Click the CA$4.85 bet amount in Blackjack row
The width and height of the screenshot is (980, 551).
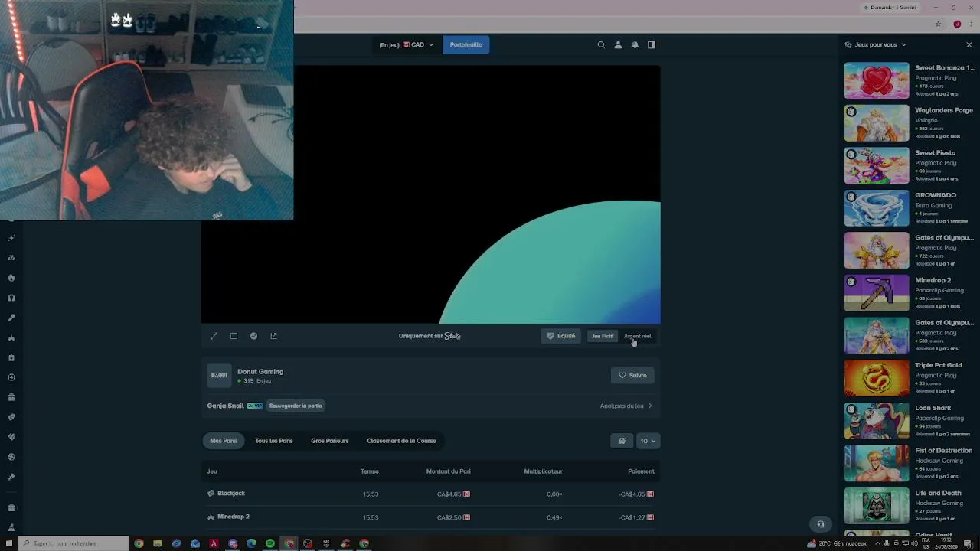tap(449, 494)
